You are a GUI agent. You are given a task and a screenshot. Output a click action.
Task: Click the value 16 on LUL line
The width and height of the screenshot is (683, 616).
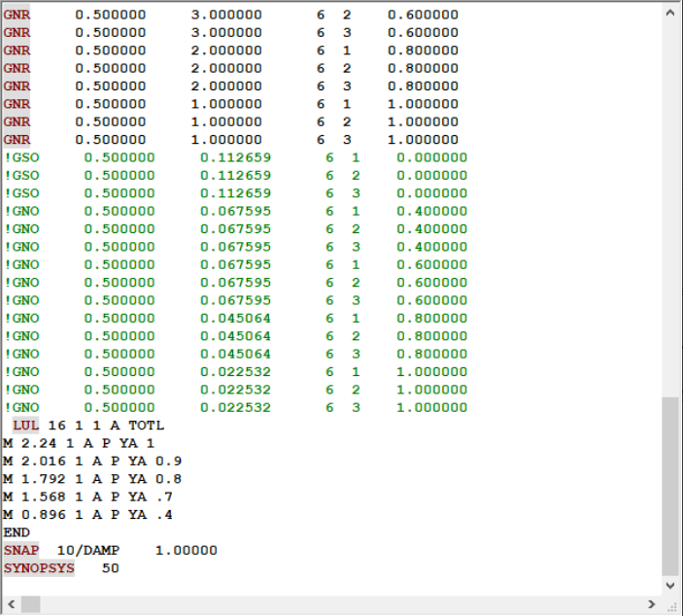coord(57,426)
